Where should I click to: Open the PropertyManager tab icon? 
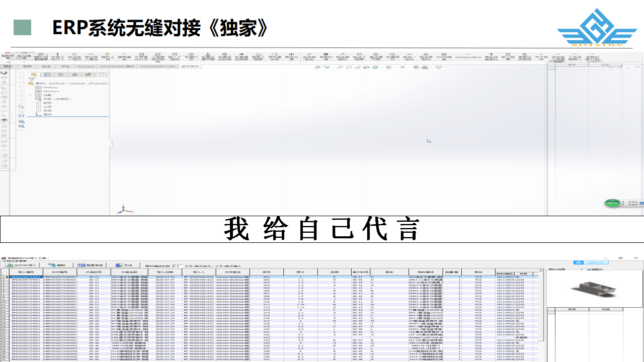coord(47,75)
